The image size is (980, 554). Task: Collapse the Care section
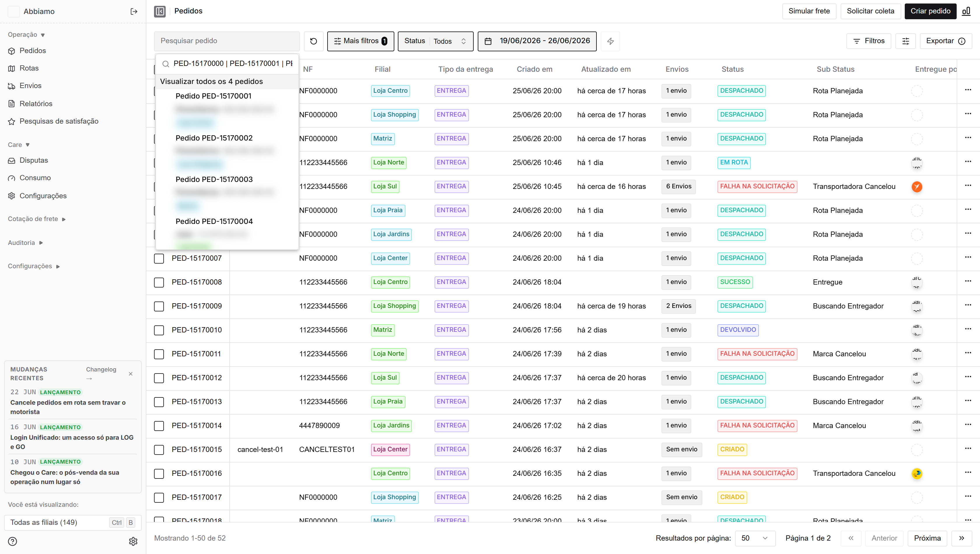[x=19, y=145]
